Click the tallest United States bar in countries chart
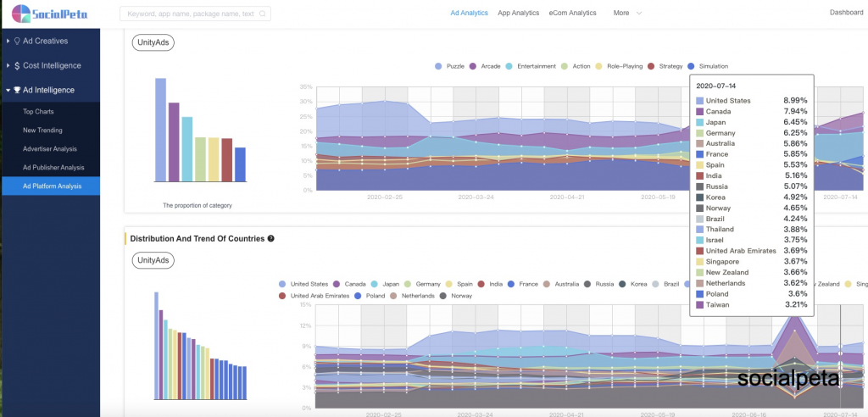 (x=156, y=346)
